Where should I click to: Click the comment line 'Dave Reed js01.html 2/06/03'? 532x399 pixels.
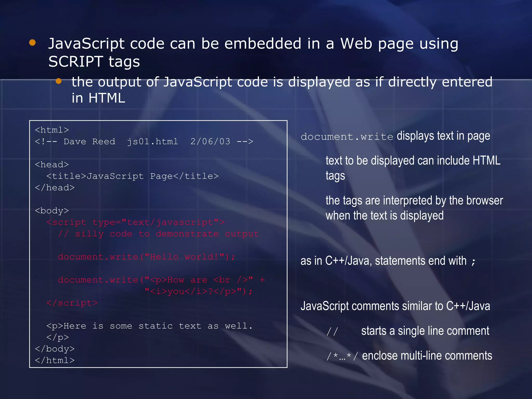click(144, 142)
